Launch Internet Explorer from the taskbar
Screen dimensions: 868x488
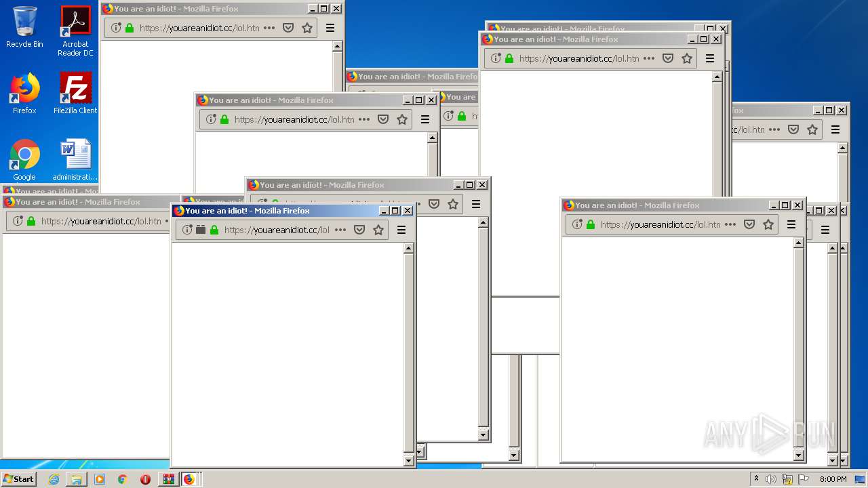54,479
